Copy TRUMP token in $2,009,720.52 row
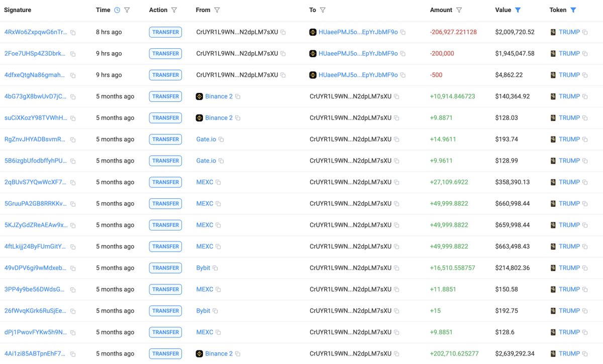The height and width of the screenshot is (364, 603). [585, 32]
